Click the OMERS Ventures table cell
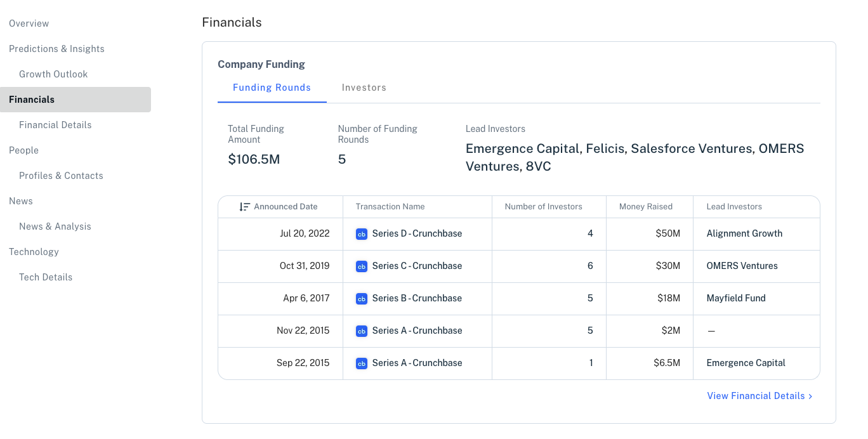 click(x=756, y=266)
